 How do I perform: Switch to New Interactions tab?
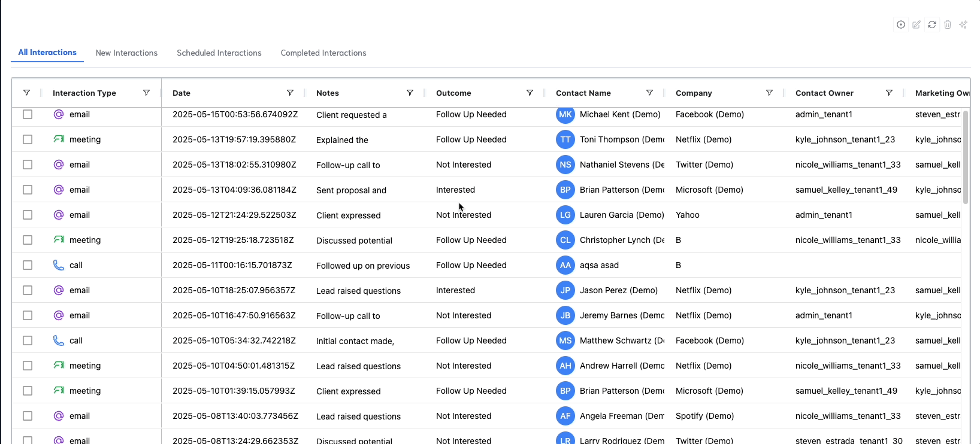point(126,53)
